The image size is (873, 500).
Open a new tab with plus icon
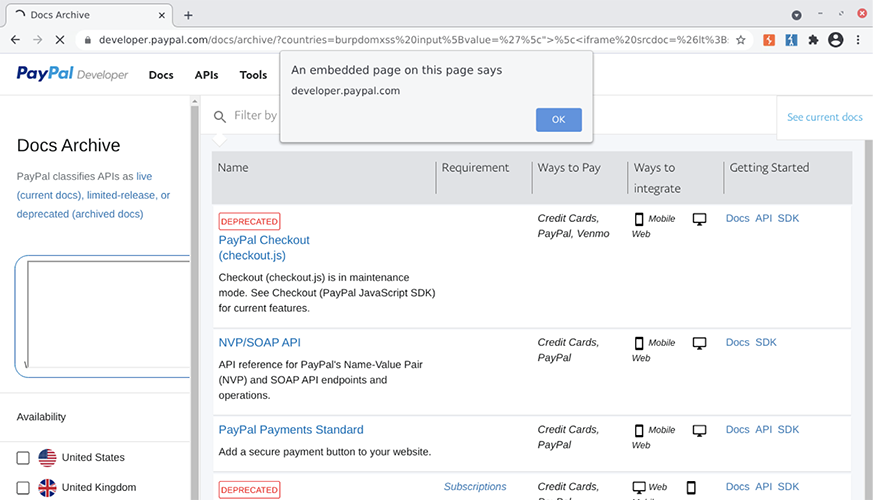188,15
